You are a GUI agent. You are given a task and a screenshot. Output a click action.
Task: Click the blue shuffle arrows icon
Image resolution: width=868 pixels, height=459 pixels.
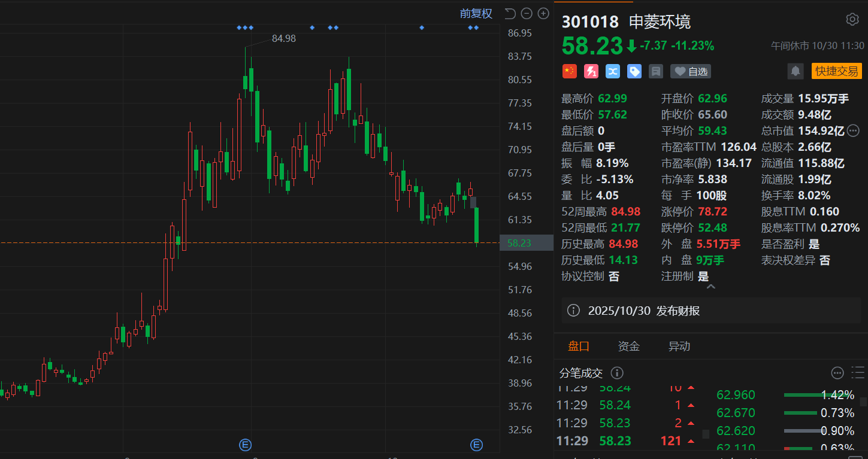coord(612,72)
